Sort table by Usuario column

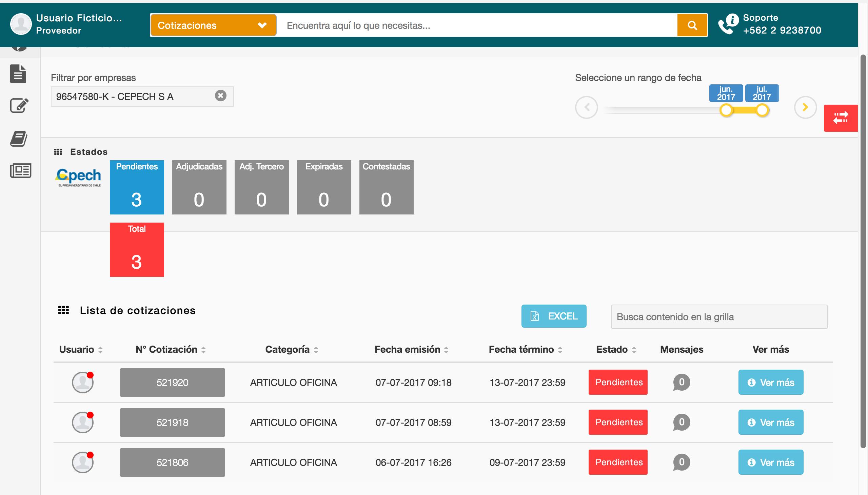click(x=81, y=350)
